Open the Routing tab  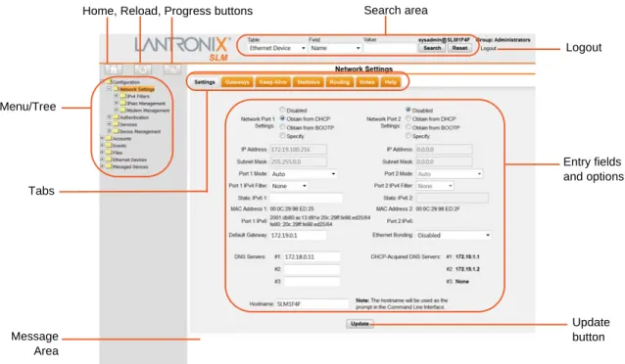[339, 82]
